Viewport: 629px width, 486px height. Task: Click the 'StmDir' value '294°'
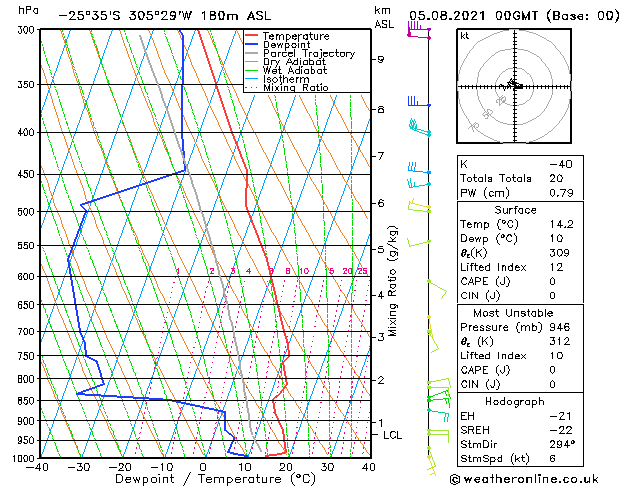562,444
